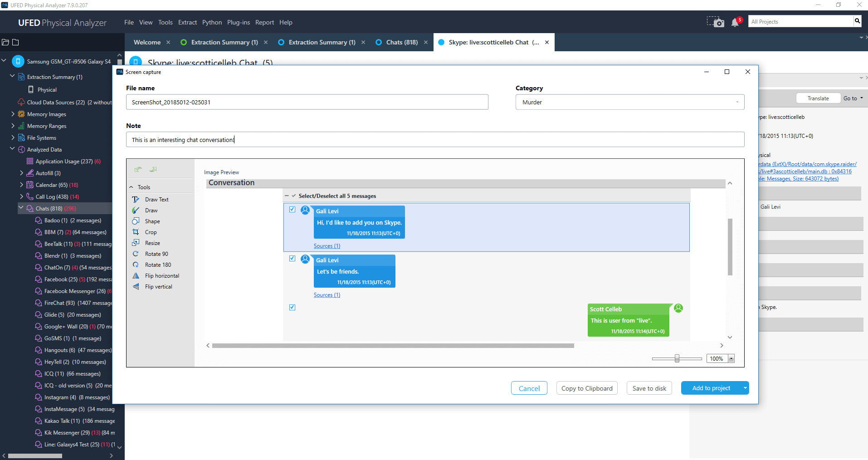
Task: Click the All Projects search field
Action: (800, 21)
